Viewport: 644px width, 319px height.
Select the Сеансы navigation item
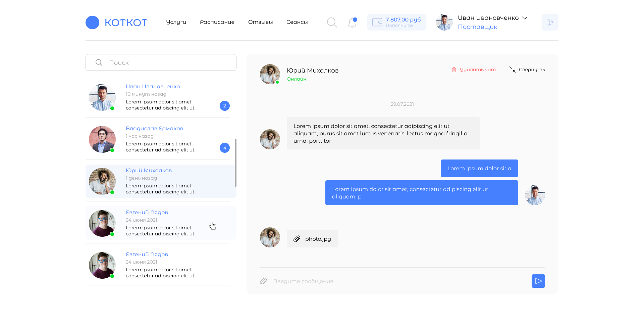[297, 22]
